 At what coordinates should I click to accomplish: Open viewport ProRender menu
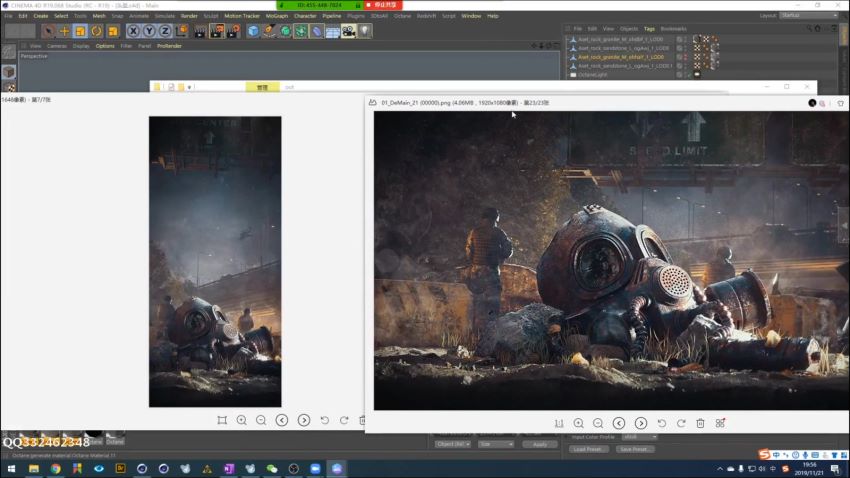(x=170, y=46)
